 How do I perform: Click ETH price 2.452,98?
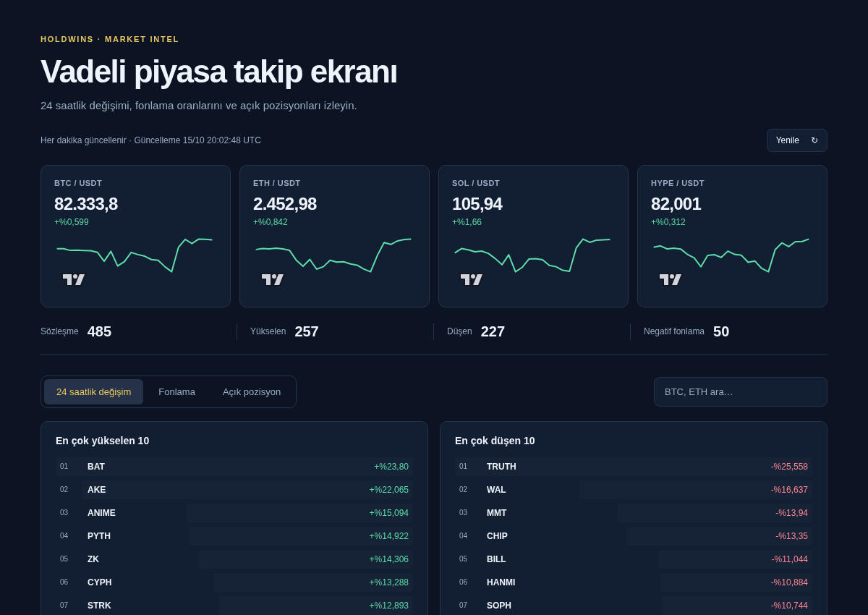coord(285,204)
